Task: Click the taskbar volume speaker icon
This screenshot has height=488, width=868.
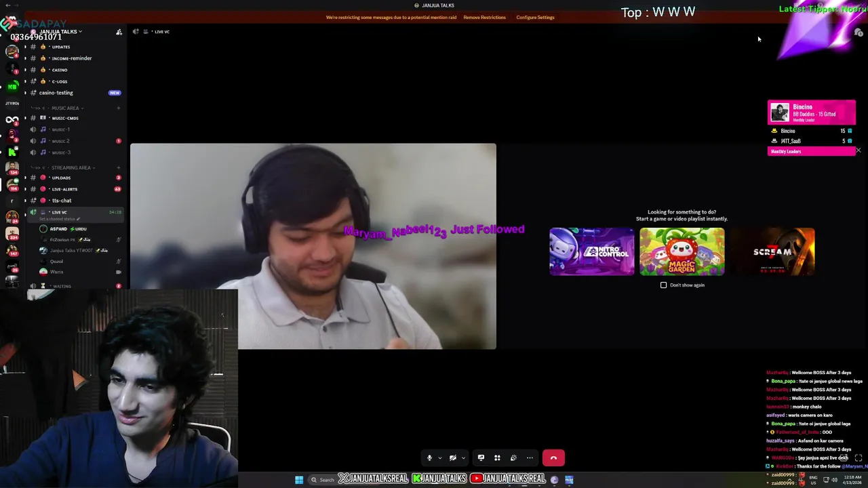Action: tap(834, 480)
